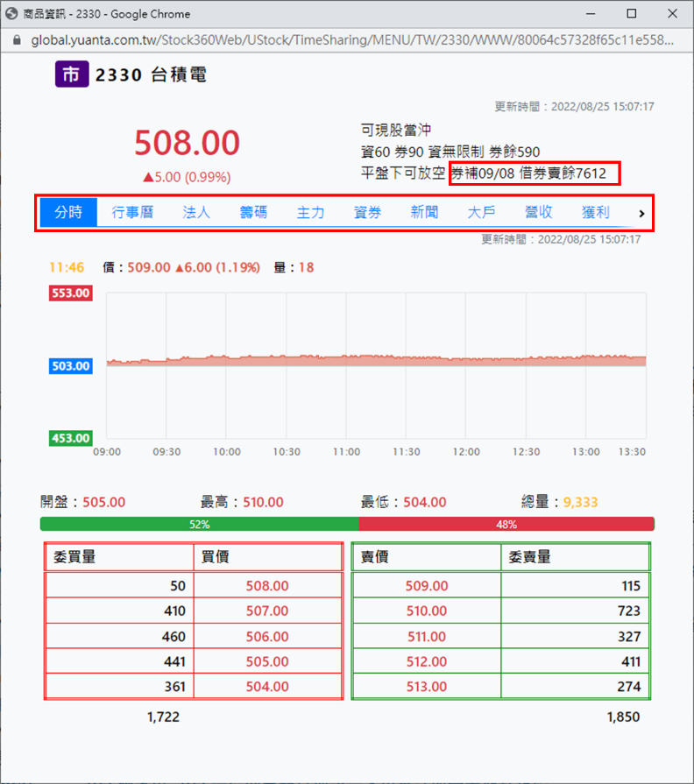The image size is (694, 784).
Task: Select the 分時 tab
Action: pyautogui.click(x=68, y=212)
